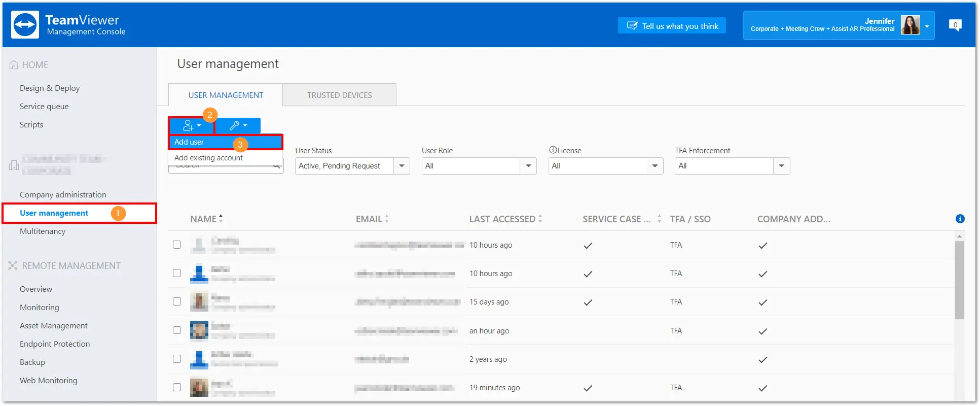Open Asset Management in sidebar
Screen dimensions: 980x406
(x=54, y=325)
